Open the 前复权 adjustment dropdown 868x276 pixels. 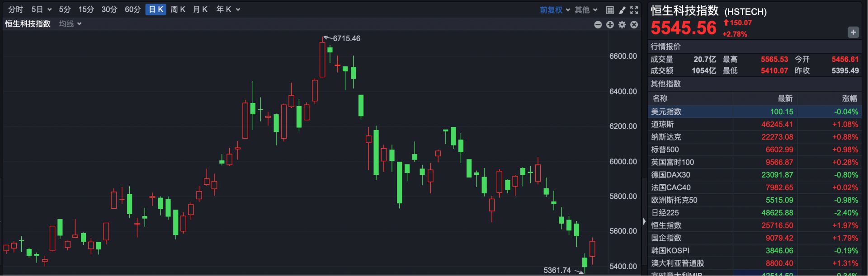pyautogui.click(x=555, y=9)
